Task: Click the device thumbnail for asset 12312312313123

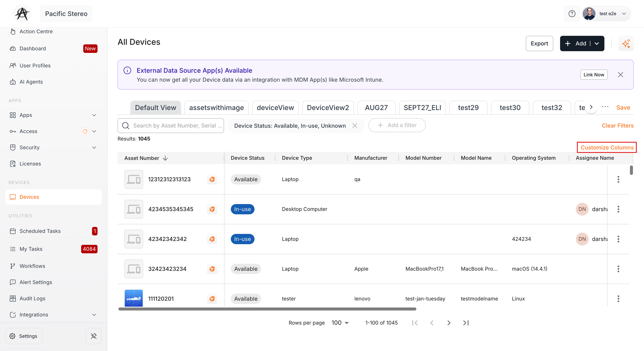Action: [134, 179]
